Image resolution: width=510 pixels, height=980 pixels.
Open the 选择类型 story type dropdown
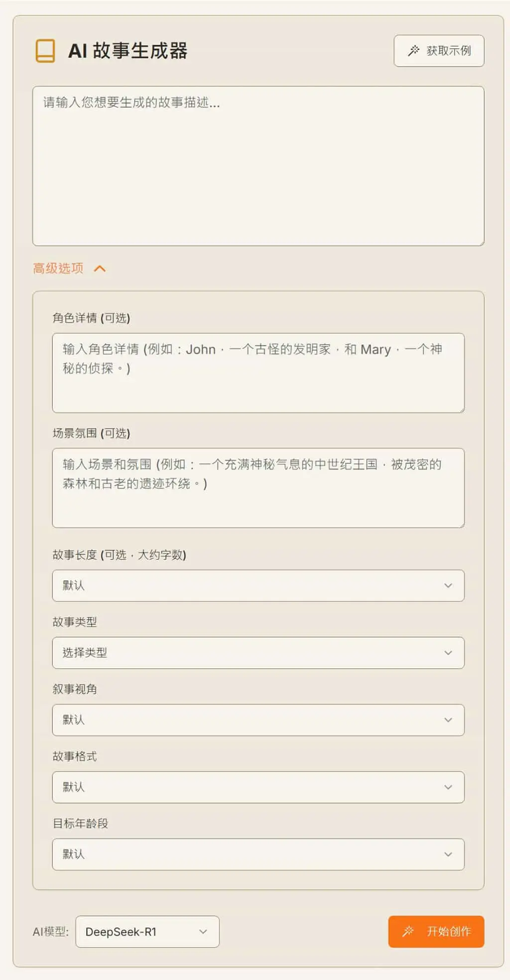[258, 653]
